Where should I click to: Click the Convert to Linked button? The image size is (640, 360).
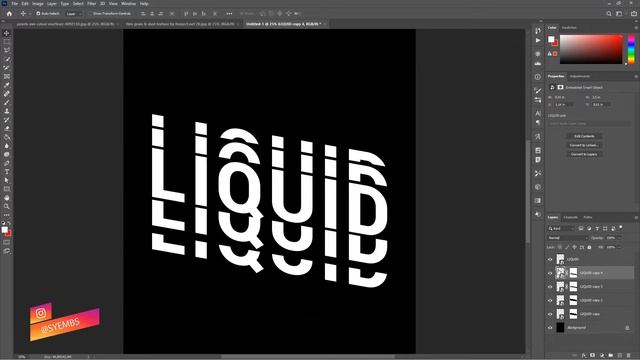point(584,145)
